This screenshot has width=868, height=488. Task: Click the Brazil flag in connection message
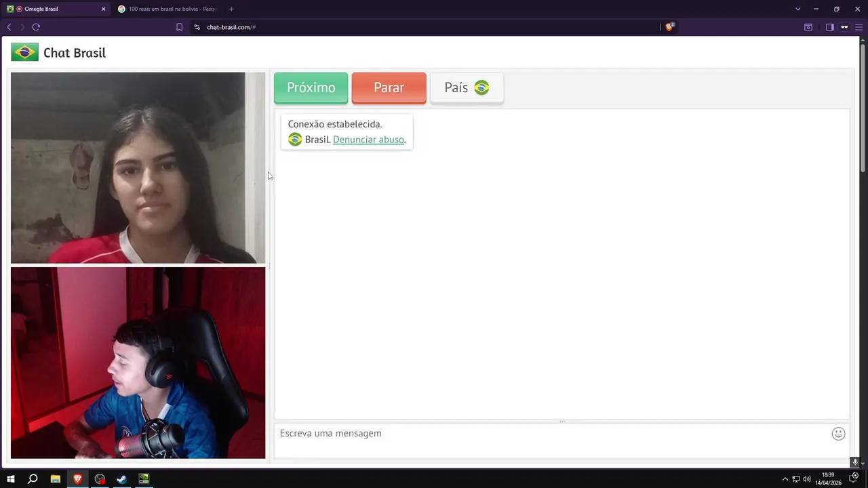coord(295,139)
